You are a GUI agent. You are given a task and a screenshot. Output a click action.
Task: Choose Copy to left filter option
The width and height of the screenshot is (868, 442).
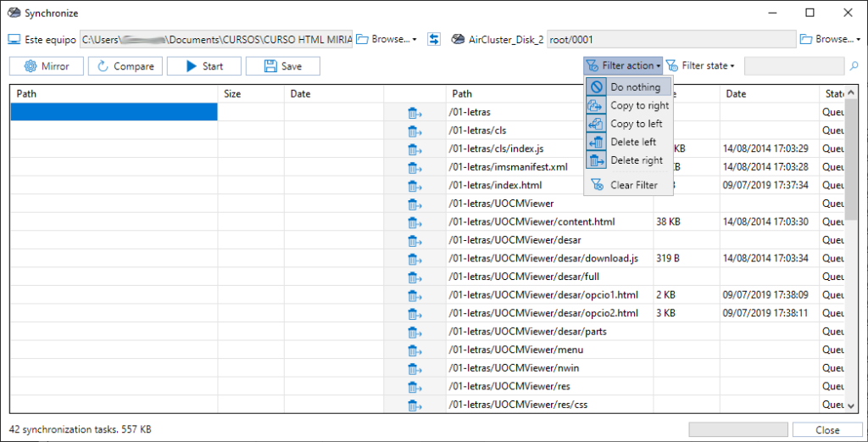628,124
